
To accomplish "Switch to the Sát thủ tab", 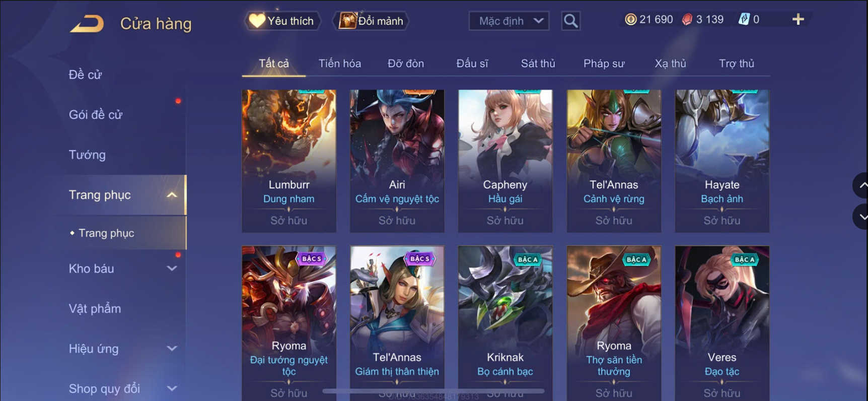I will (538, 63).
